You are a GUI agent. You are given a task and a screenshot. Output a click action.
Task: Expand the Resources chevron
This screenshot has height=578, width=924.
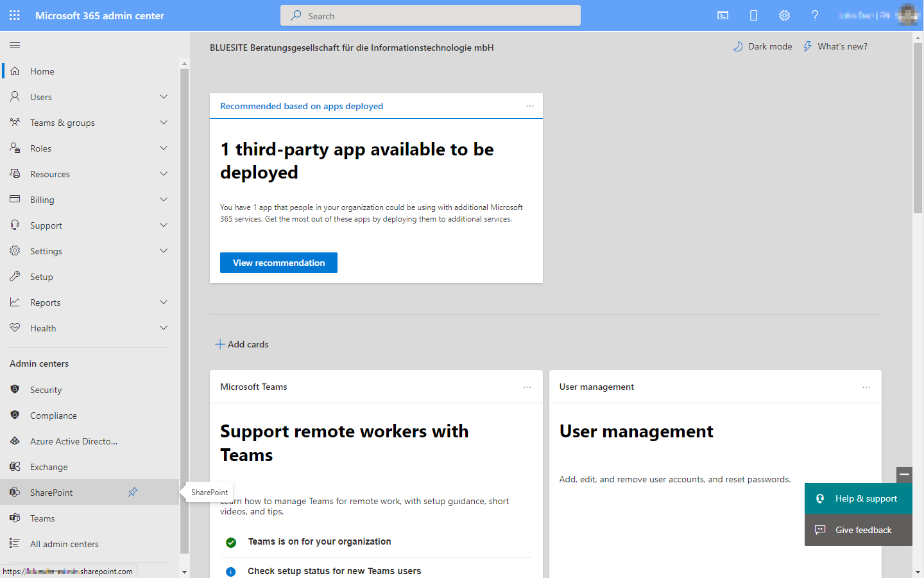pyautogui.click(x=164, y=174)
